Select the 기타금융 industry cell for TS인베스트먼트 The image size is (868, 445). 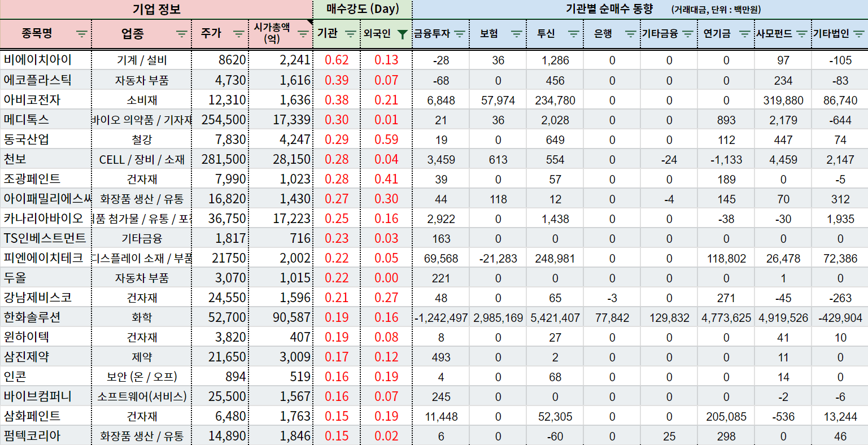click(142, 238)
